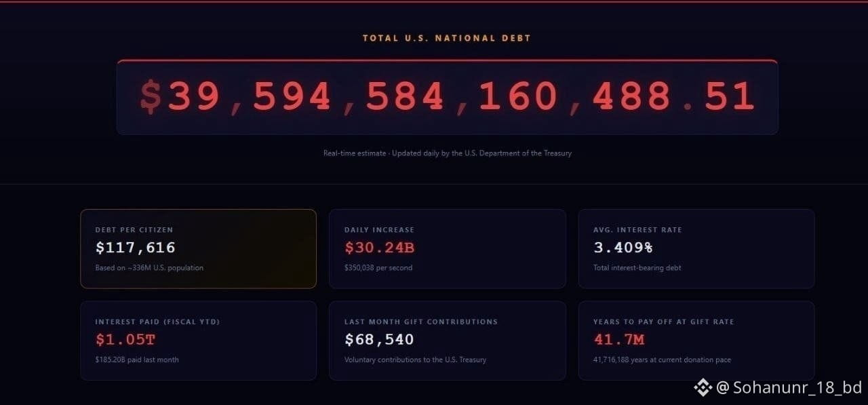Viewport: 868px width, 405px height.
Task: Select the Years To Pay Off card
Action: pos(696,341)
